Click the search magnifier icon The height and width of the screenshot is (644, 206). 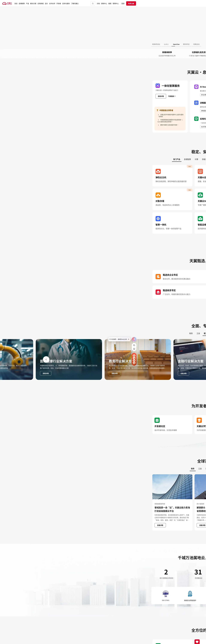click(x=93, y=4)
